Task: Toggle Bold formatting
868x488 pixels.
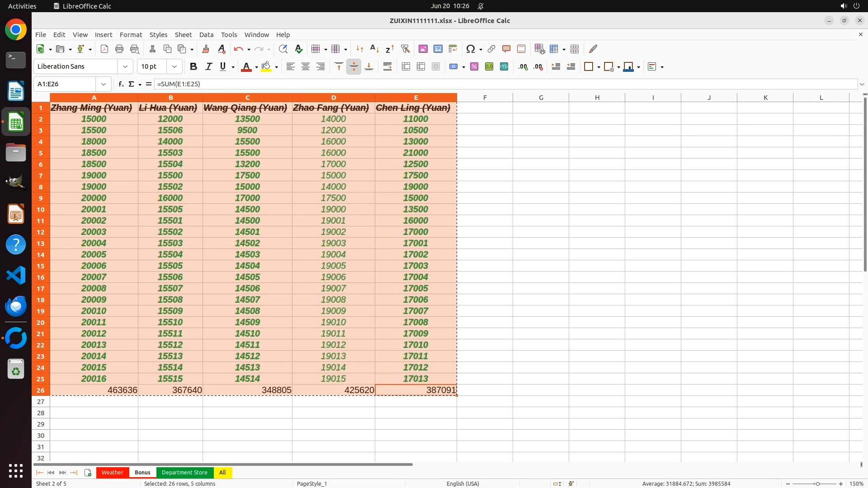Action: coord(193,67)
